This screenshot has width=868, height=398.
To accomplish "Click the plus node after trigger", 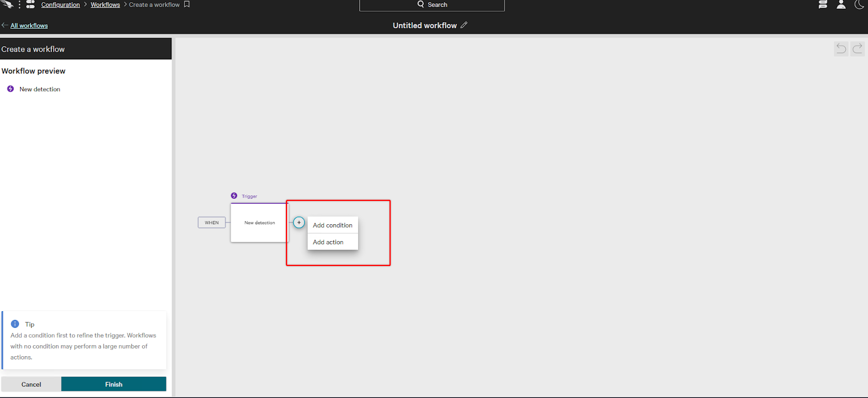I will click(299, 223).
